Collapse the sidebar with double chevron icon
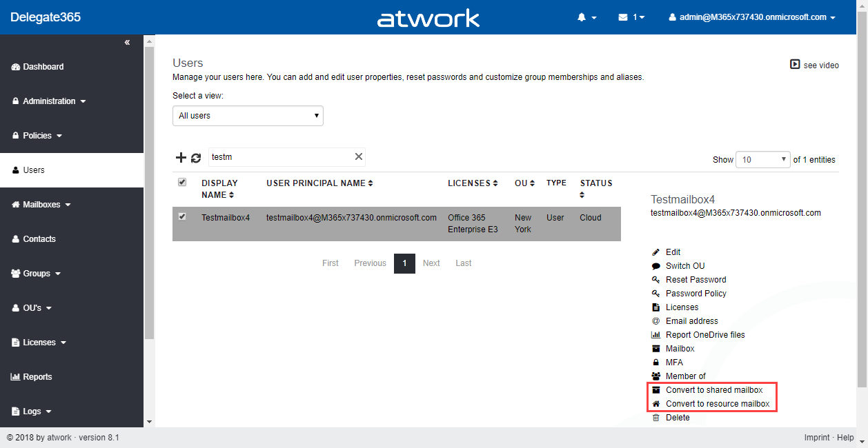The width and height of the screenshot is (868, 448). coord(127,43)
